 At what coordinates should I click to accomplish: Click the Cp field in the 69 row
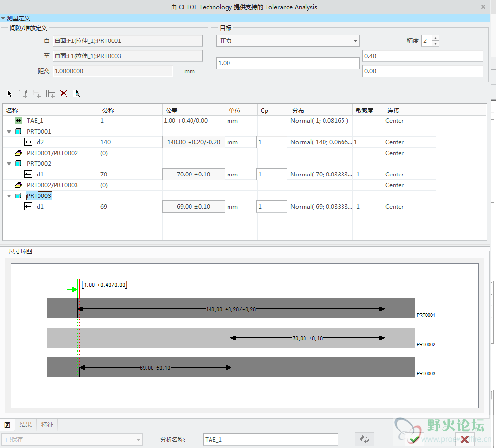pyautogui.click(x=272, y=206)
